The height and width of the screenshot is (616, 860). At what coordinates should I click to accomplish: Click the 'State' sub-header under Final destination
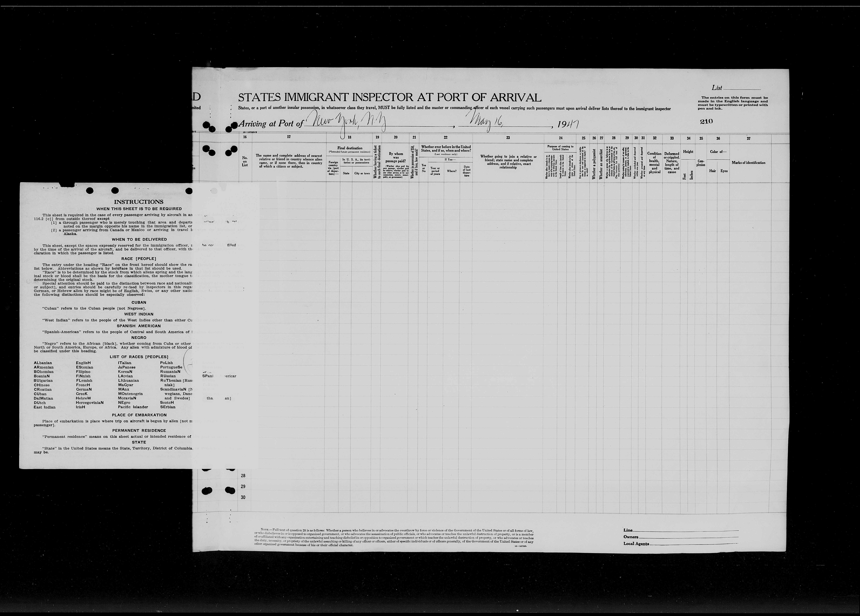pyautogui.click(x=346, y=174)
